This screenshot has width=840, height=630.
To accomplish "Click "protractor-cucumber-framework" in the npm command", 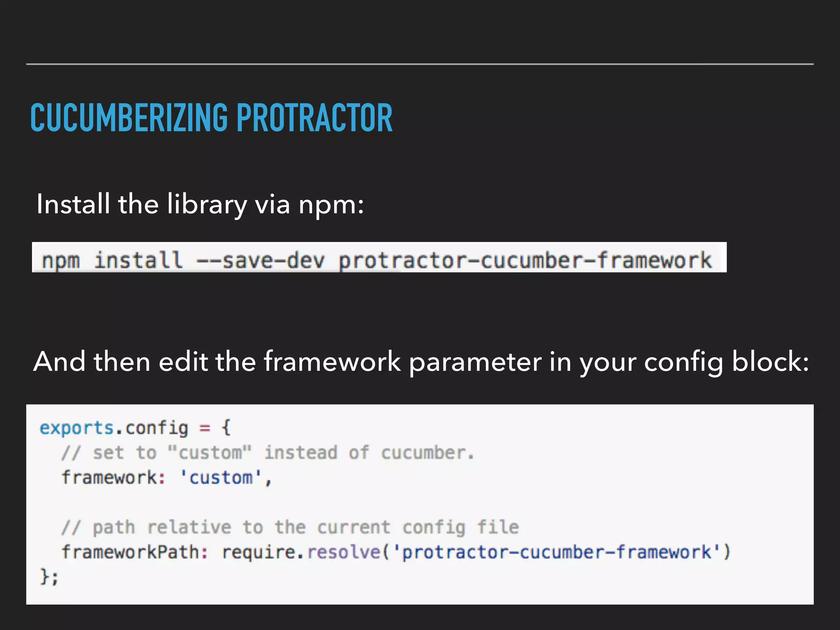I will (525, 260).
